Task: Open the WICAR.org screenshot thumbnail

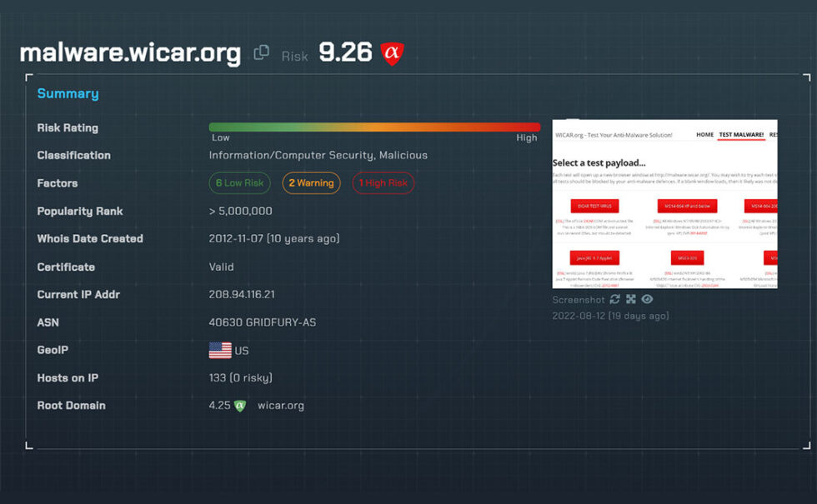Action: tap(663, 202)
